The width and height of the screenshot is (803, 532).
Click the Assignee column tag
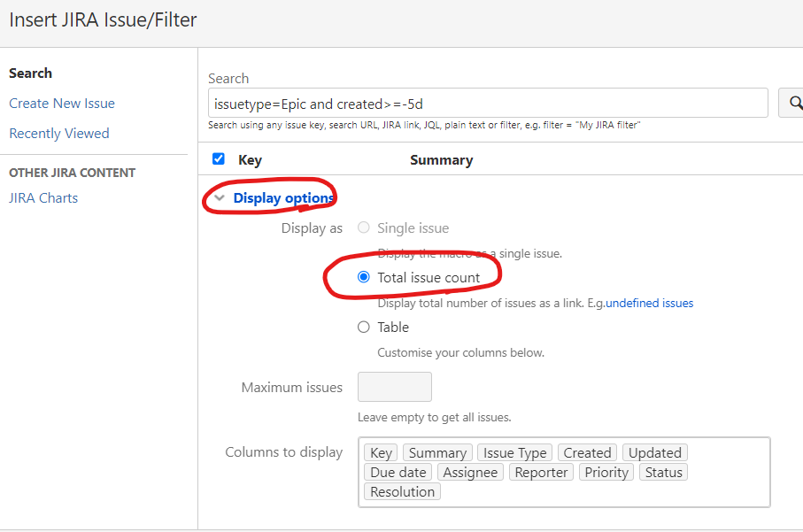click(x=471, y=472)
